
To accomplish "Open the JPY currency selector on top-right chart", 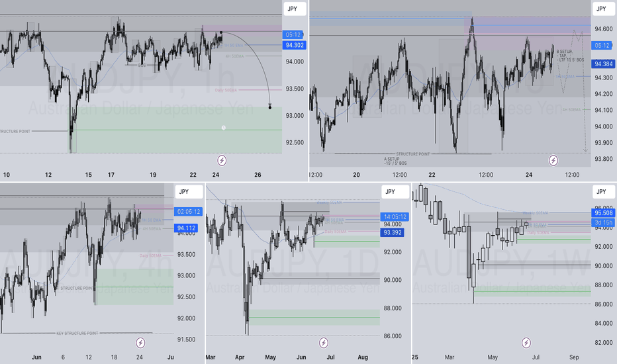I will (x=603, y=9).
